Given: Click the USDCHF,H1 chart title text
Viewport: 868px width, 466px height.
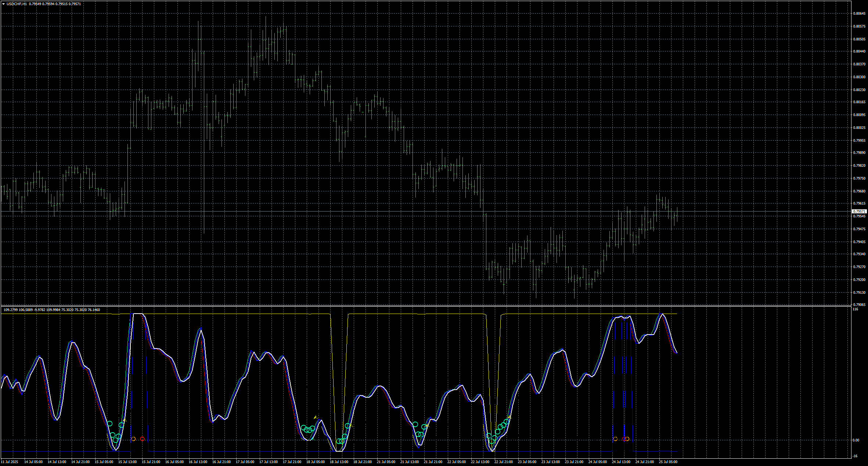Looking at the screenshot, I should tap(17, 4).
